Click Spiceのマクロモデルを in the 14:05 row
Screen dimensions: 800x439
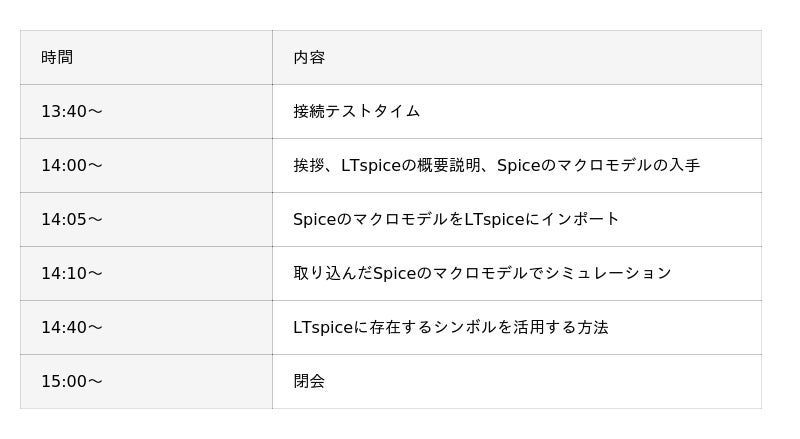click(378, 220)
